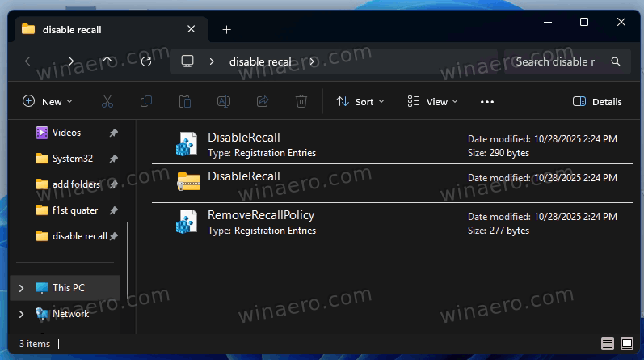This screenshot has height=360, width=644.
Task: Unpin Videos using its pin icon
Action: tap(114, 133)
